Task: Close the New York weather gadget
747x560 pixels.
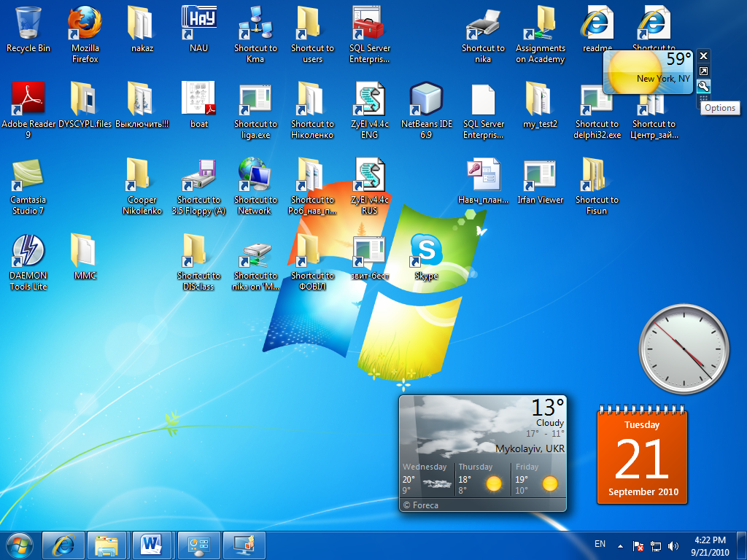Action: (x=703, y=55)
